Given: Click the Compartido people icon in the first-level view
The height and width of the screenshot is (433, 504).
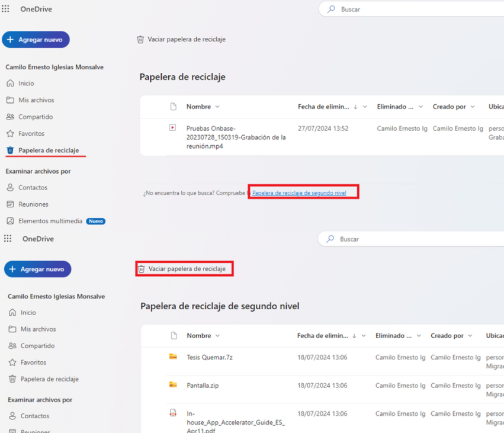Looking at the screenshot, I should coord(10,117).
